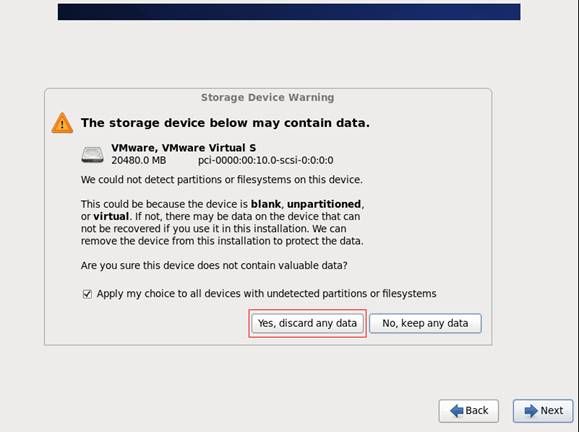Click the Storage Device Warning dialog title
The width and height of the screenshot is (579, 432).
(267, 97)
